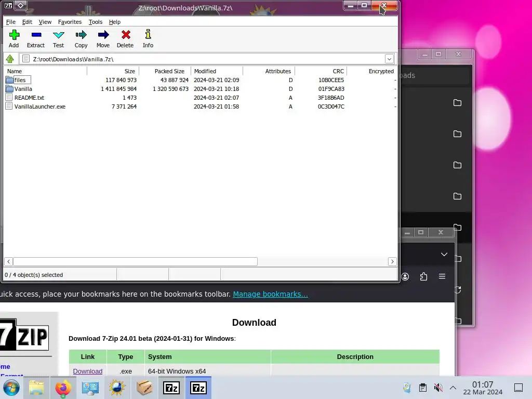Open the Tools menu
Screen dimensions: 532x399
[x=96, y=22]
